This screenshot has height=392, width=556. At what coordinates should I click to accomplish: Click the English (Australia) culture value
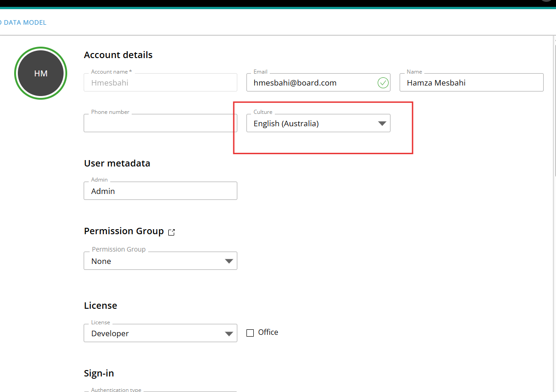tap(286, 124)
